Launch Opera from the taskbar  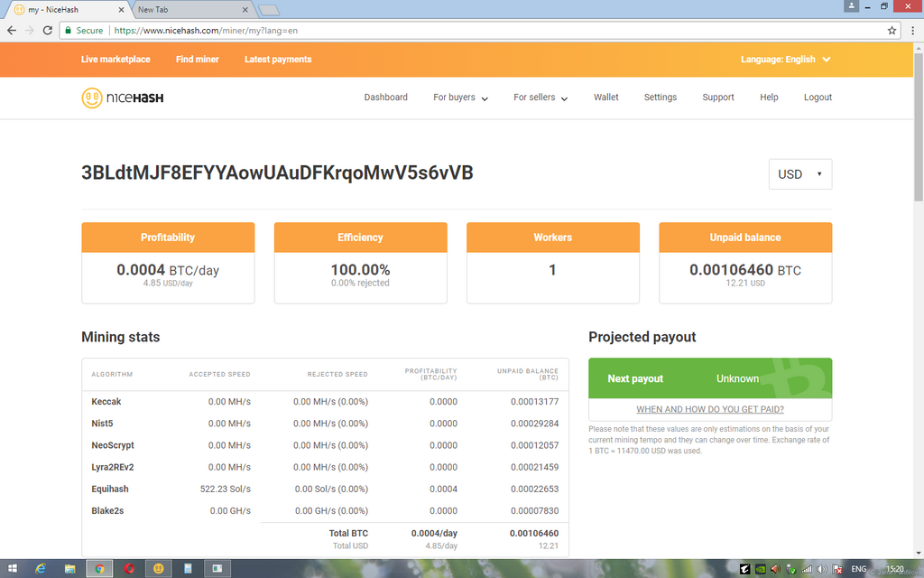click(129, 569)
